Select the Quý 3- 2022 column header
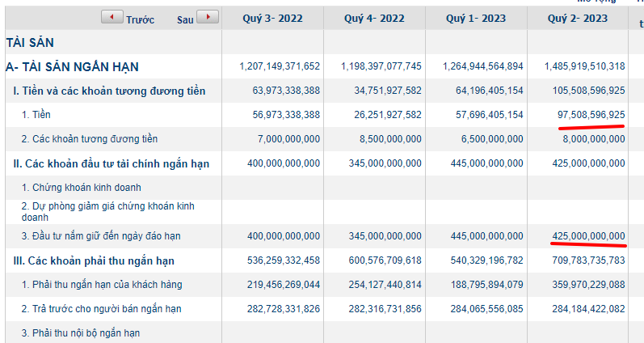Viewport: 644px width, 343px height. click(x=273, y=19)
